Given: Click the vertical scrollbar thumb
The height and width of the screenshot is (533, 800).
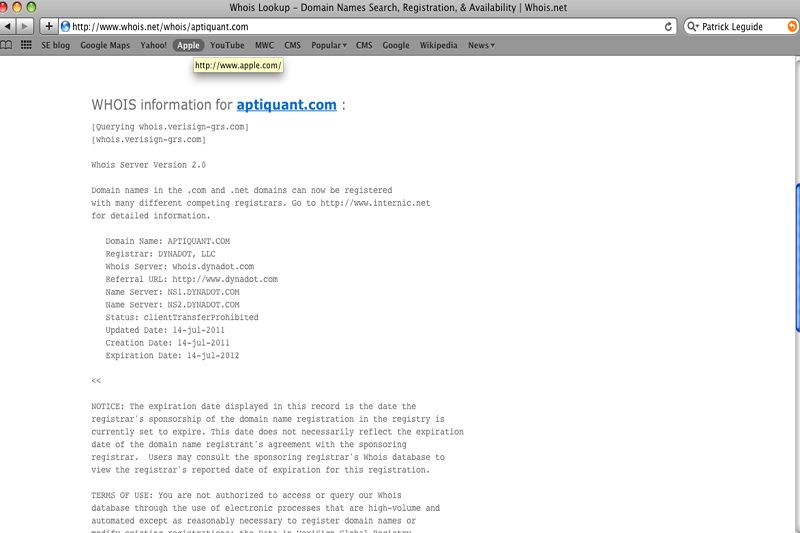Looking at the screenshot, I should (797, 258).
